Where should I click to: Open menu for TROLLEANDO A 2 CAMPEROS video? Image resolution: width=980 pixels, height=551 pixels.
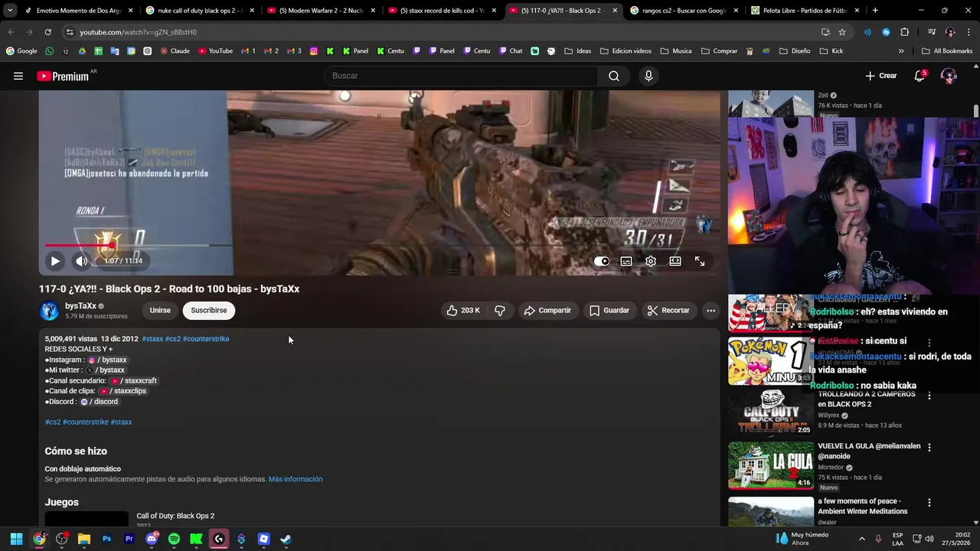(x=929, y=396)
